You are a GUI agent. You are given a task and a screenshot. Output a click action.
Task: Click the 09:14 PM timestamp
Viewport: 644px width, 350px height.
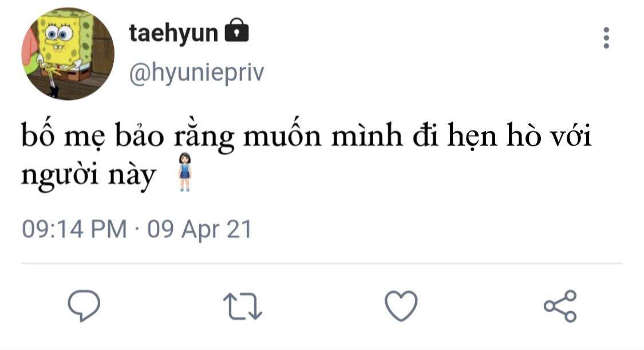tap(74, 229)
